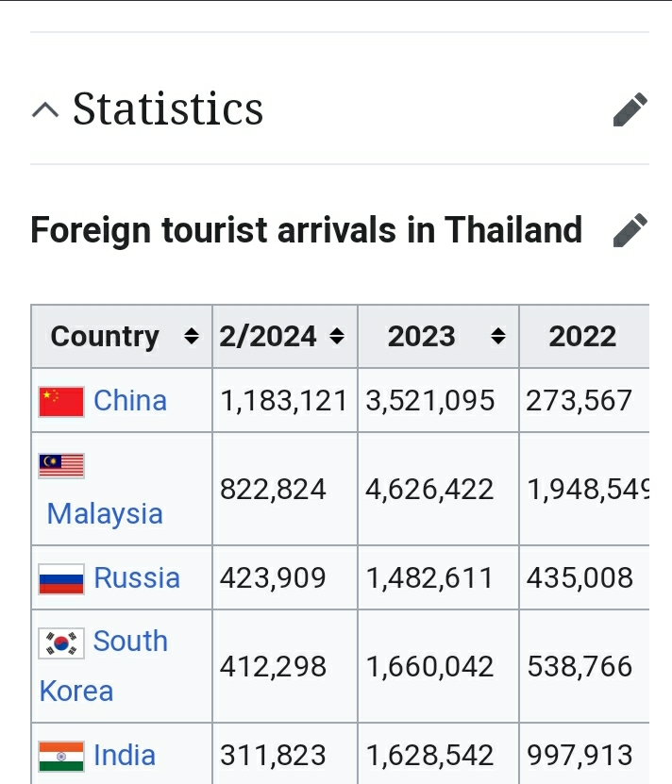Image resolution: width=672 pixels, height=784 pixels.
Task: Sort table by 2023 column arrows
Action: coord(498,337)
